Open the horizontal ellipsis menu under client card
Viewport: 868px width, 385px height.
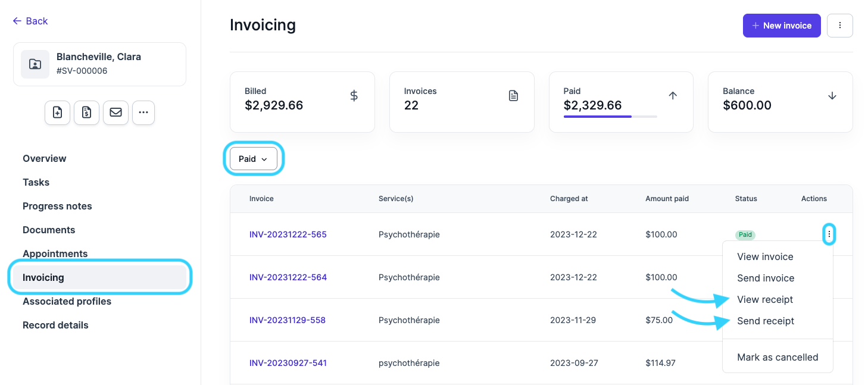143,112
